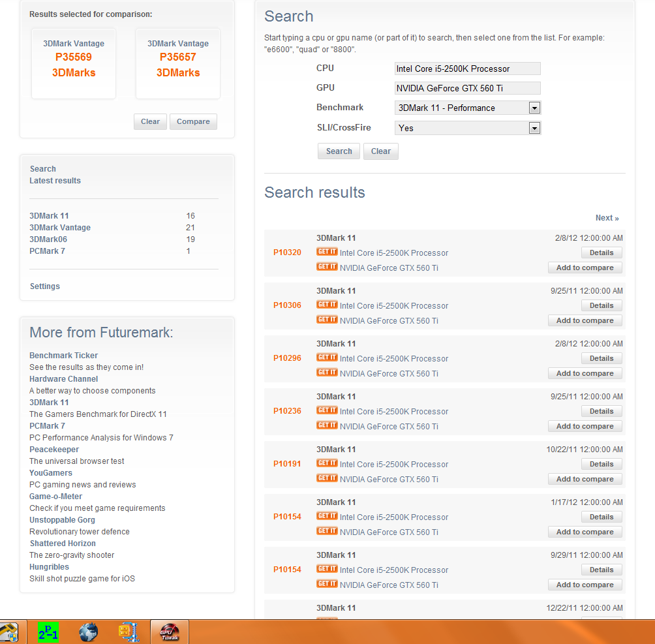Click the Compare button
Screen dimensions: 655x644
[x=193, y=121]
